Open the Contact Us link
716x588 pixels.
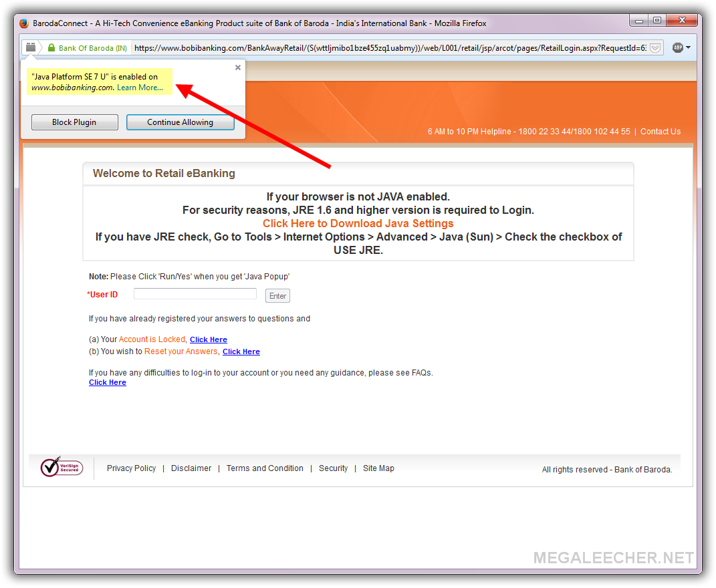[x=661, y=132]
